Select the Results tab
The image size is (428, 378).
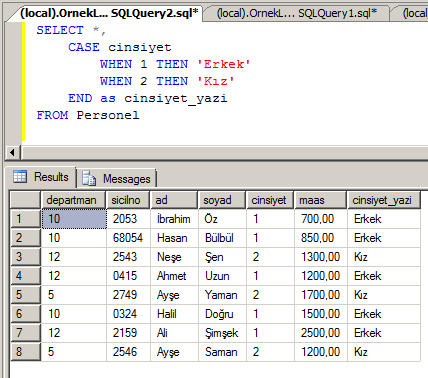(41, 177)
